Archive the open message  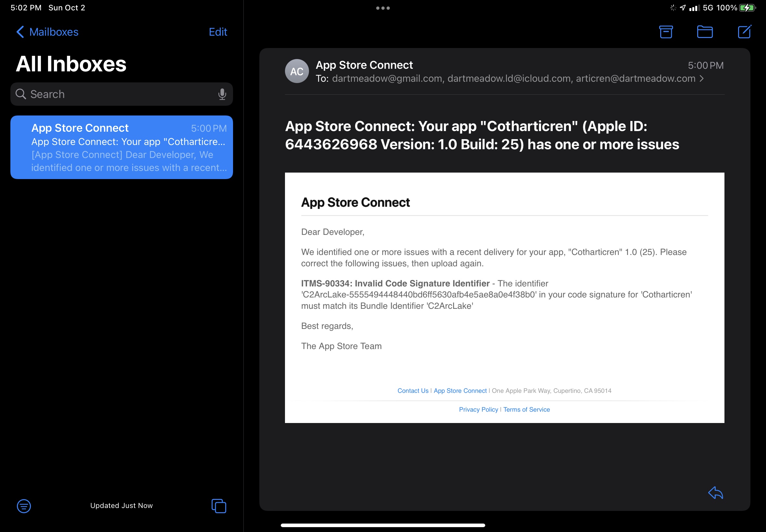[x=666, y=32]
